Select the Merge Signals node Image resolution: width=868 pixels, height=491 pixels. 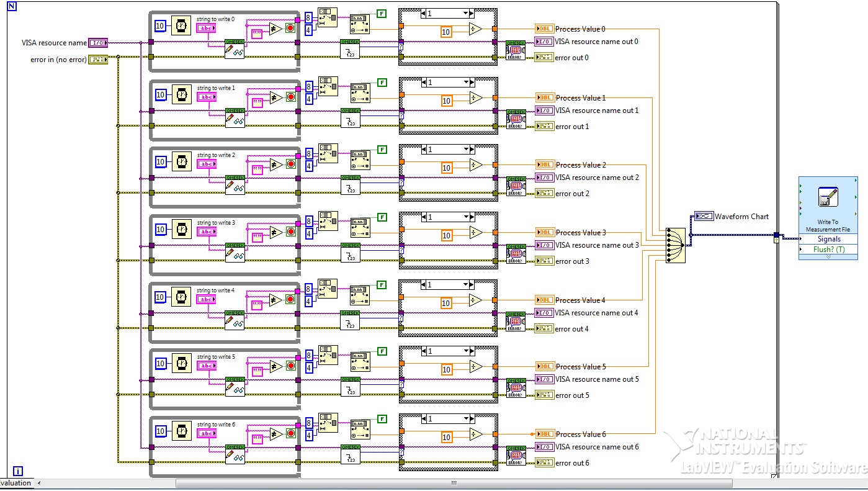pyautogui.click(x=676, y=245)
